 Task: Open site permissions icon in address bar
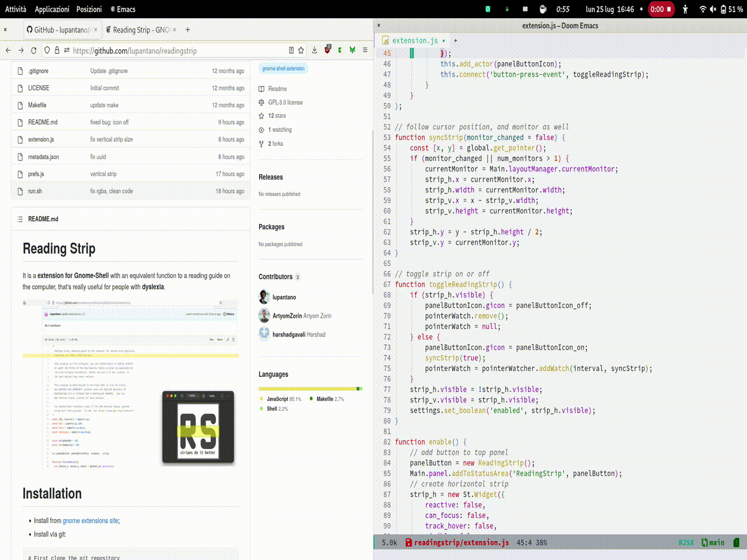click(67, 51)
